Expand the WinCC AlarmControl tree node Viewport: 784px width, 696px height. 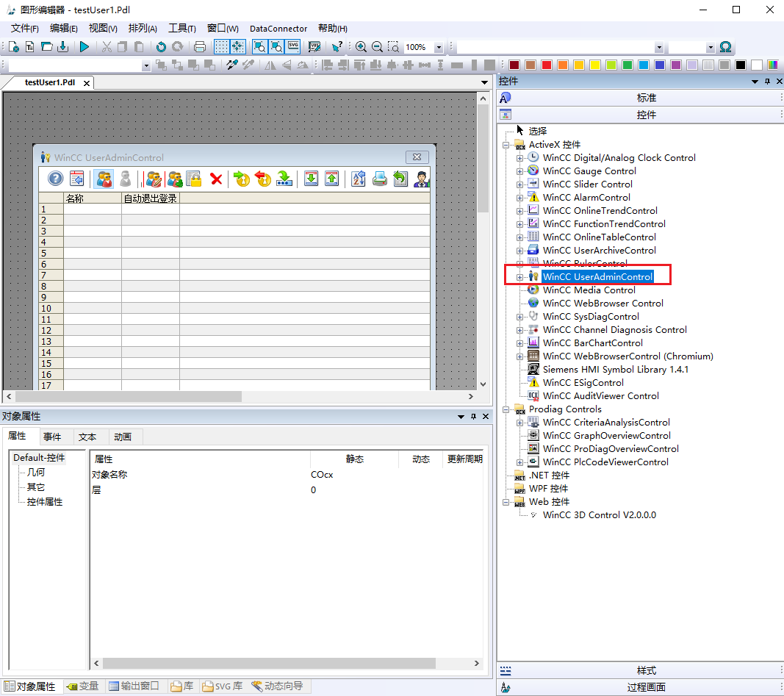[x=520, y=198]
